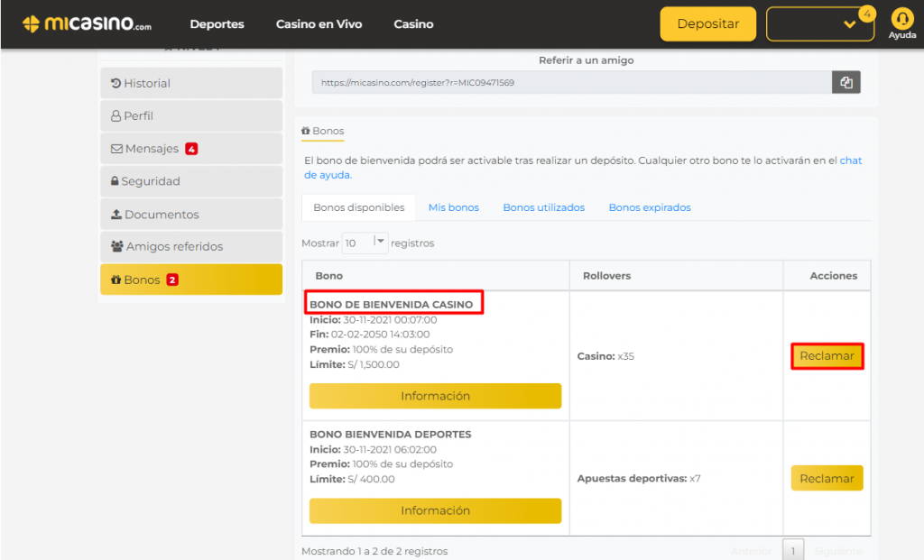Open Historial in the sidebar
Image resolution: width=924 pixels, height=560 pixels.
pos(190,83)
